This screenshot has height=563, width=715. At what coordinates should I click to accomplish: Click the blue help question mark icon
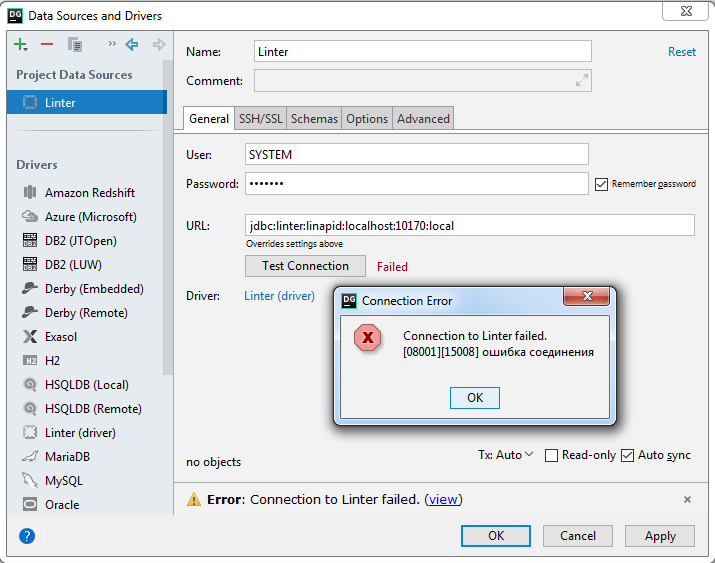tap(27, 536)
